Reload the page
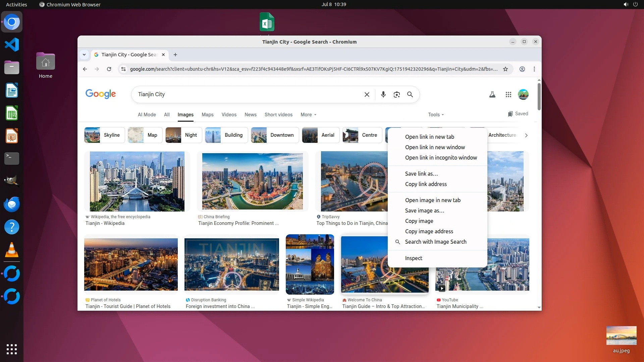 (109, 69)
